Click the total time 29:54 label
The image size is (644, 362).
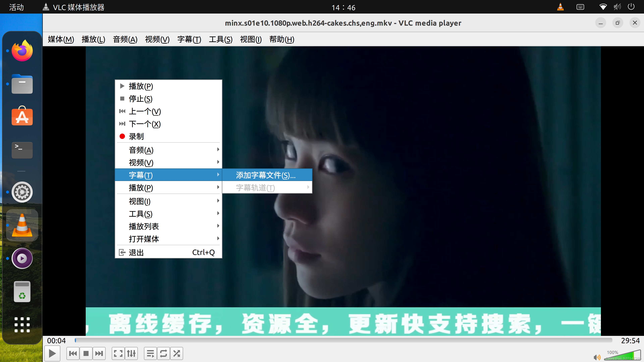click(x=630, y=341)
